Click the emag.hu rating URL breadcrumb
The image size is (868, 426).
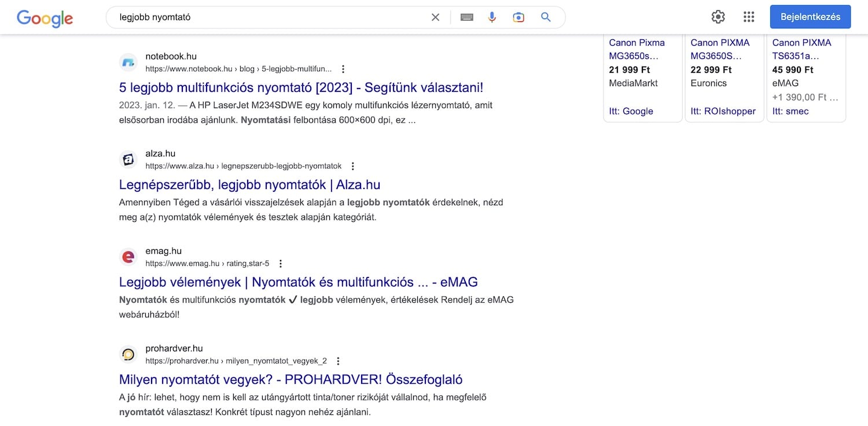pos(207,264)
